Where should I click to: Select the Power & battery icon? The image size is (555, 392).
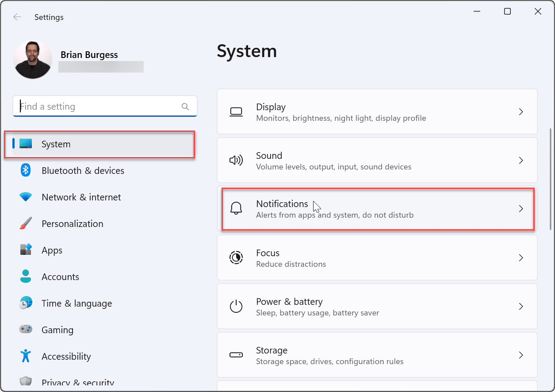click(x=236, y=306)
